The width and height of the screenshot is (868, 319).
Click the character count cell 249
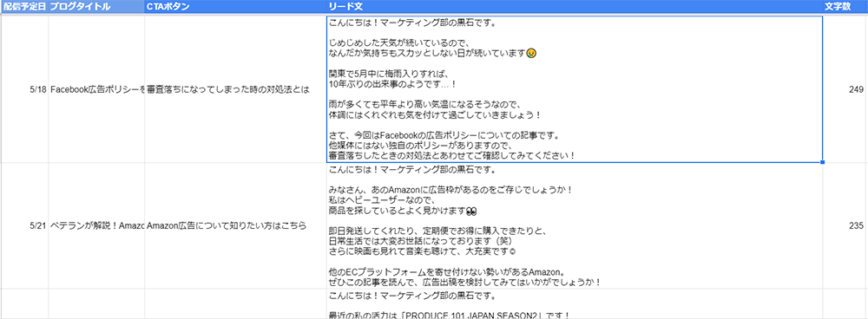point(845,89)
